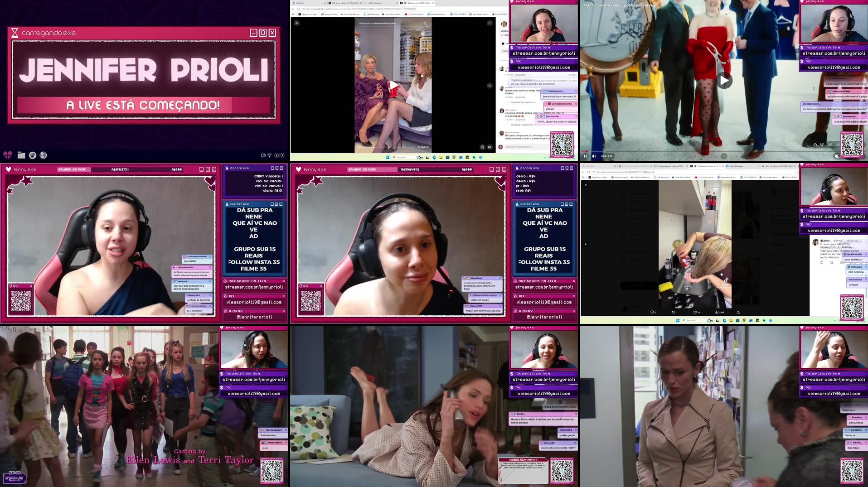
Task: Switch to the third tab in the TikTok browser window
Action: click(381, 3)
